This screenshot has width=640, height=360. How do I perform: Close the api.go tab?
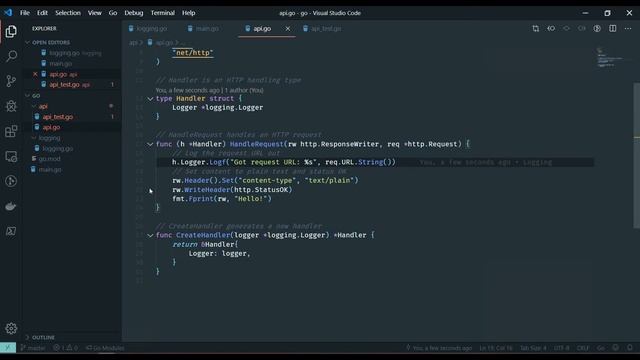[x=288, y=29]
